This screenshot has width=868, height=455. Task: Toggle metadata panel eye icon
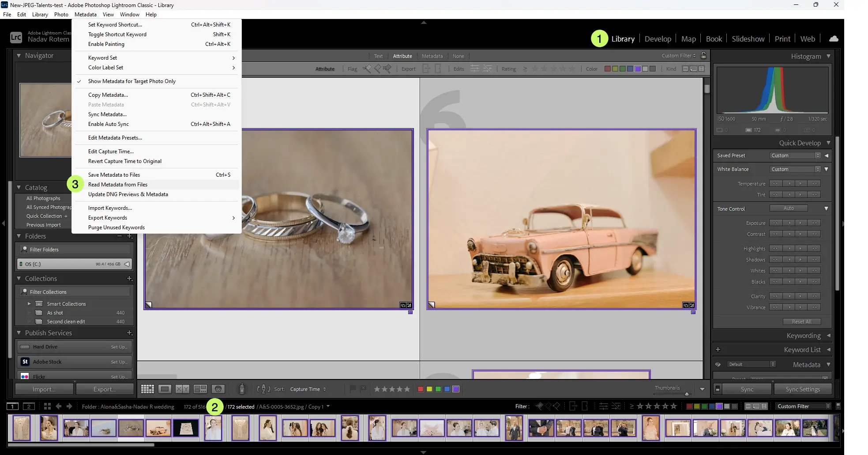[718, 364]
